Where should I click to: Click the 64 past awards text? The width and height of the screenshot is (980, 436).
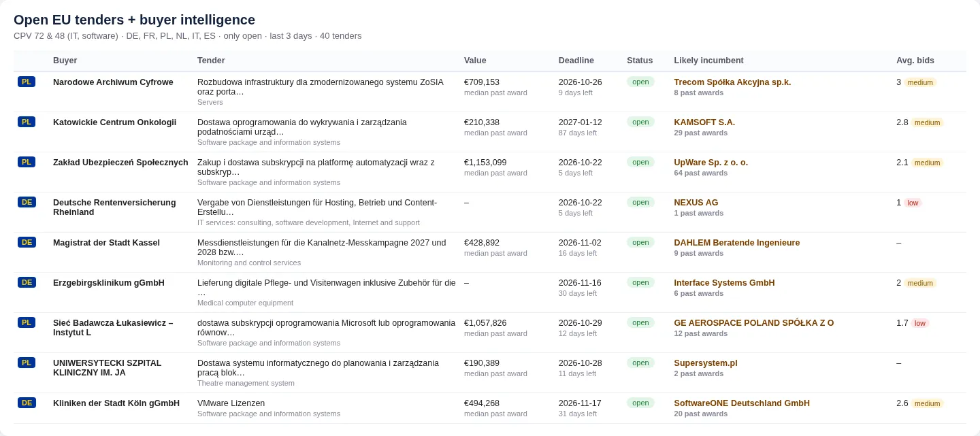click(x=701, y=173)
